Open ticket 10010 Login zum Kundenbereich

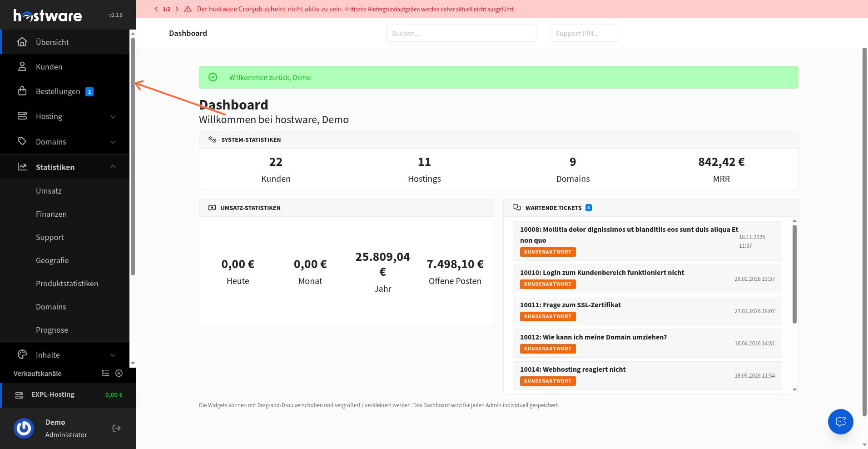point(647,279)
